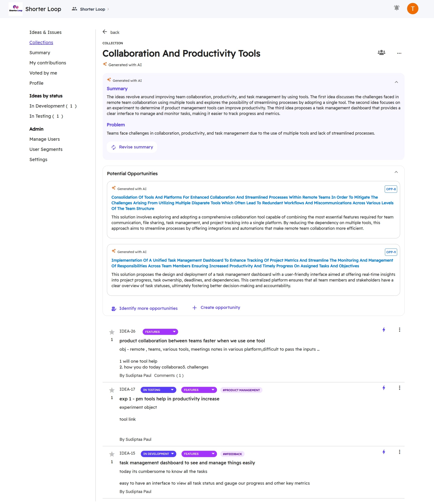This screenshot has height=504, width=434.
Task: Click Identify more opportunities
Action: pos(145,308)
